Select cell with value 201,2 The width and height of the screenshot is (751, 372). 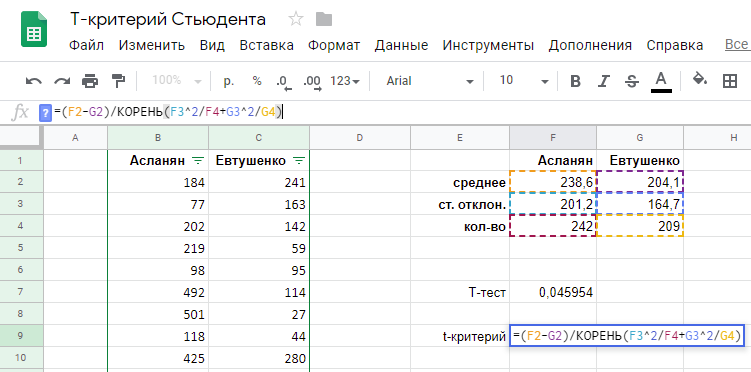[x=553, y=204]
